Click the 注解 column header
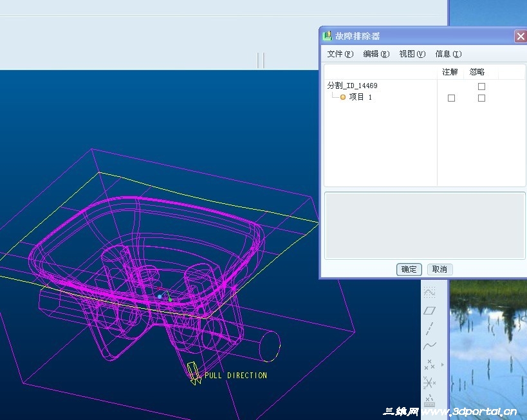Image resolution: width=527 pixels, height=420 pixels. [450, 72]
